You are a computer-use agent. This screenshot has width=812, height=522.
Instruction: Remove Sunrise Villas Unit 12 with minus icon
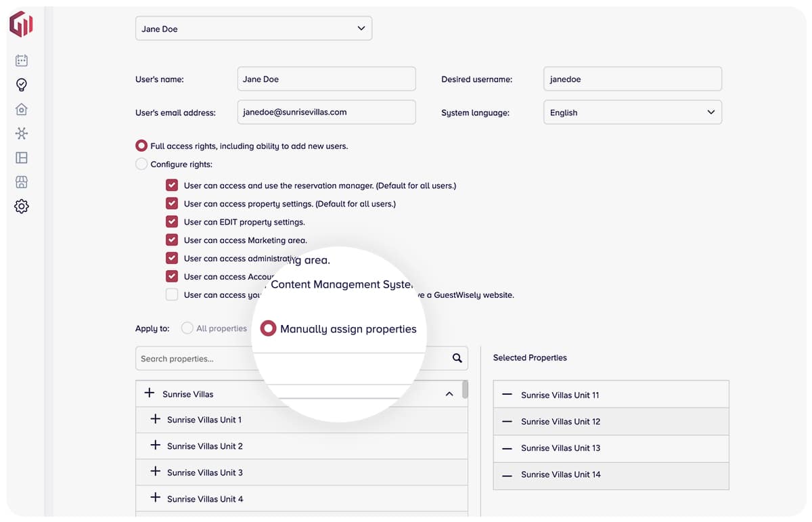507,421
